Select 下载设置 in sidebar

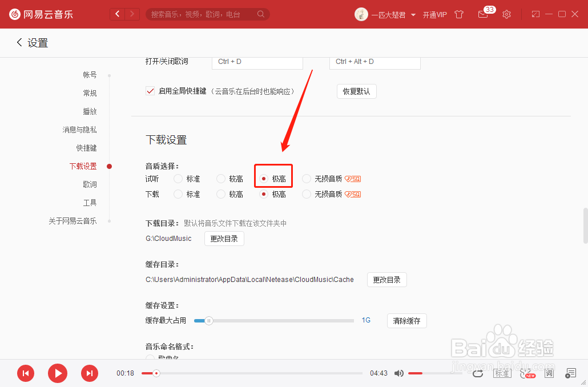coord(83,166)
